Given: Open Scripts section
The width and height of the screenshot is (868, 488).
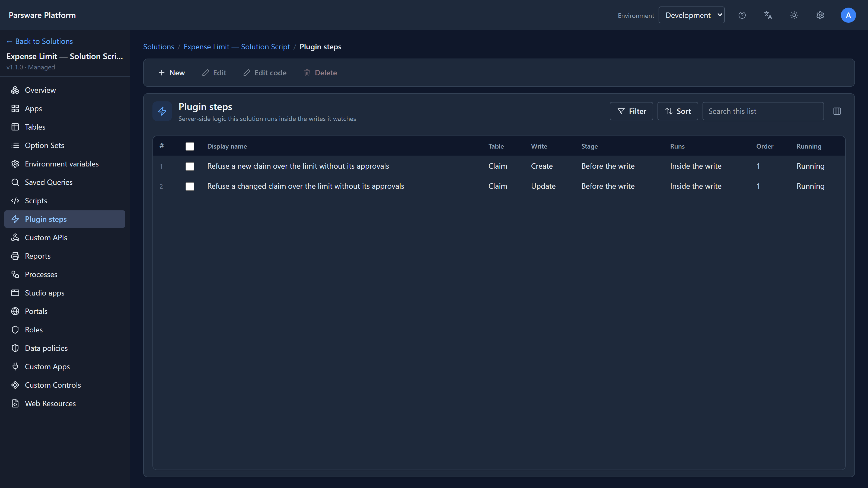Looking at the screenshot, I should pos(65,201).
